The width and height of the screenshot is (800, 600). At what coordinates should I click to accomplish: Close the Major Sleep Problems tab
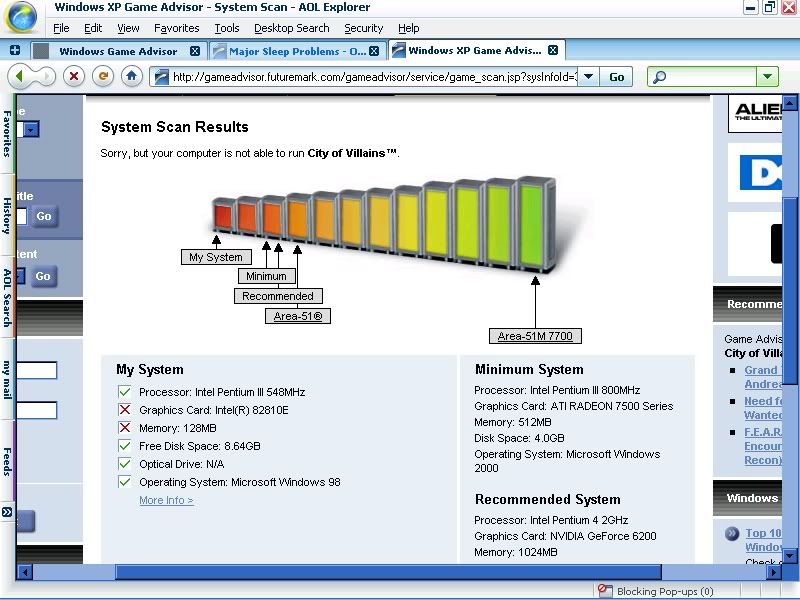point(374,51)
